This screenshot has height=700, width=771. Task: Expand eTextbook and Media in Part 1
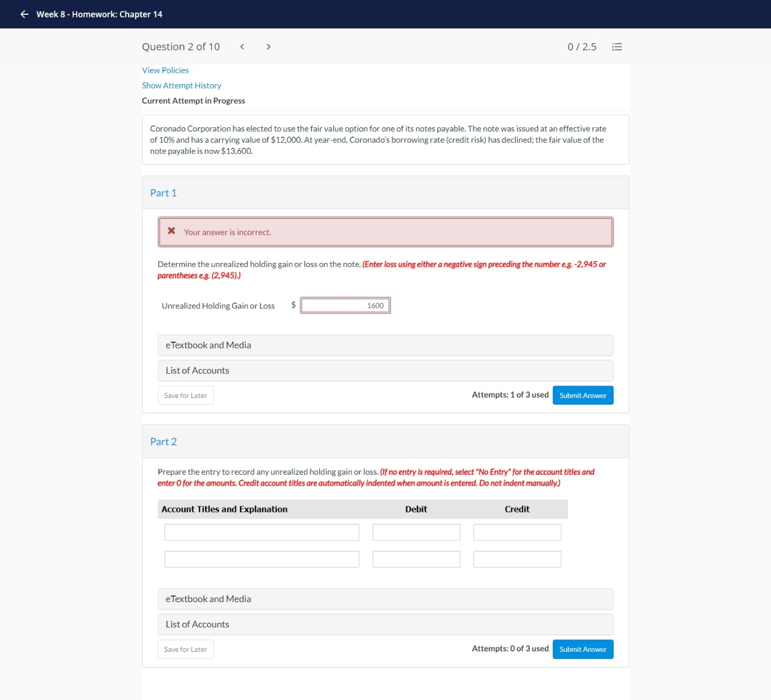pos(385,345)
